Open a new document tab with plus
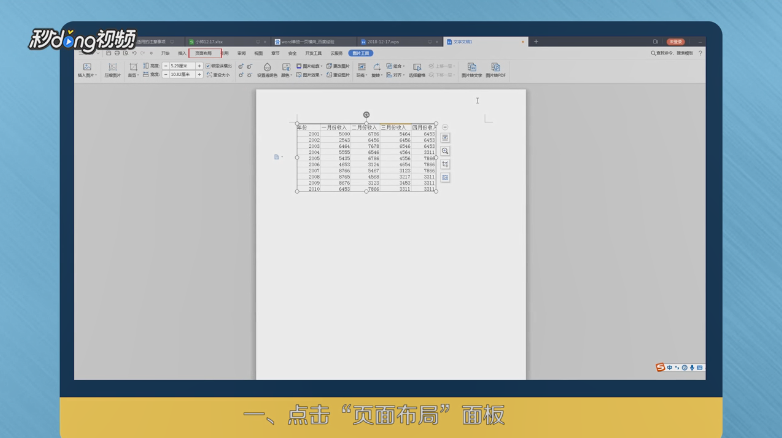 [536, 42]
